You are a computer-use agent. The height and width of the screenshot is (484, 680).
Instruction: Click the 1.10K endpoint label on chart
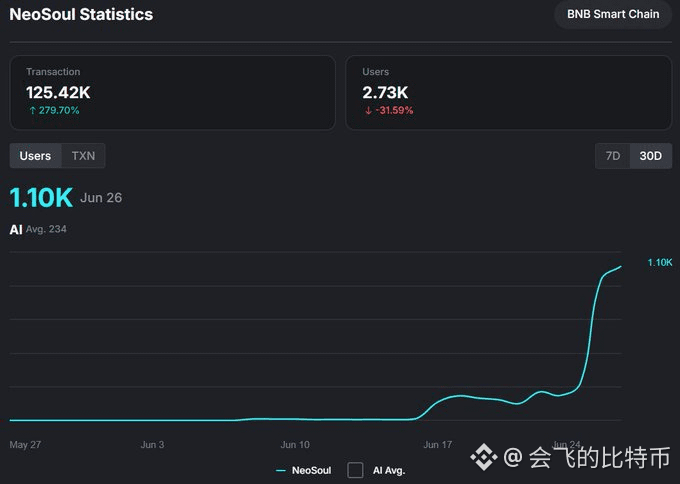click(660, 262)
